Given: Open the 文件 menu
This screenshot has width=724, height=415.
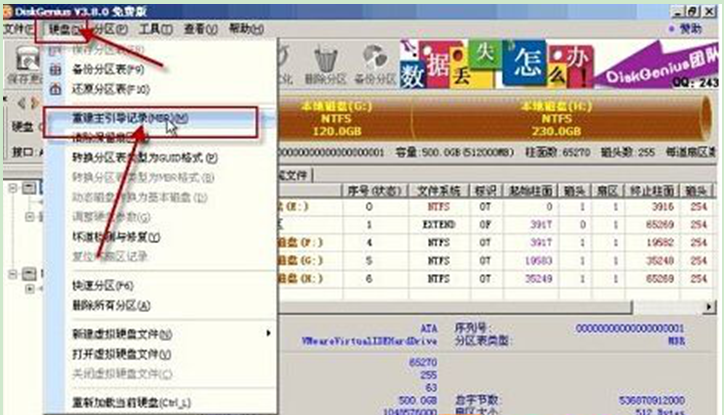Looking at the screenshot, I should click(x=18, y=30).
